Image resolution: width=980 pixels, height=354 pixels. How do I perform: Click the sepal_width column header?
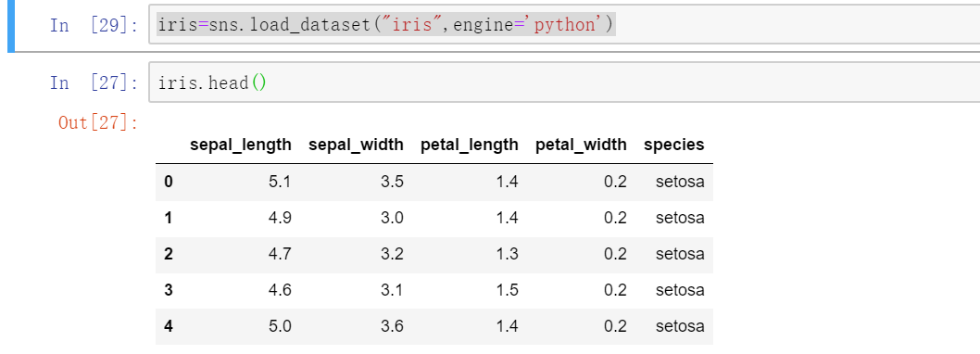click(x=357, y=145)
